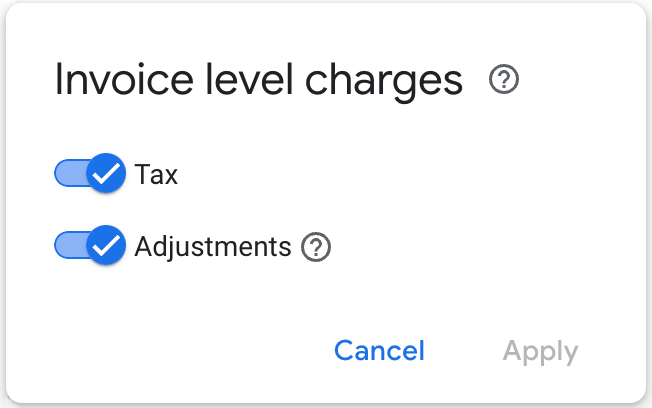Confirm charge settings with Apply
The height and width of the screenshot is (408, 652).
[540, 351]
